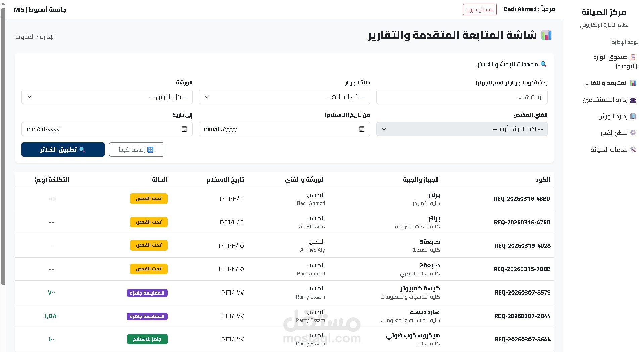Screen dimensions: 644x352
Task: Click الورشة والفني column header
Action: pyautogui.click(x=305, y=180)
